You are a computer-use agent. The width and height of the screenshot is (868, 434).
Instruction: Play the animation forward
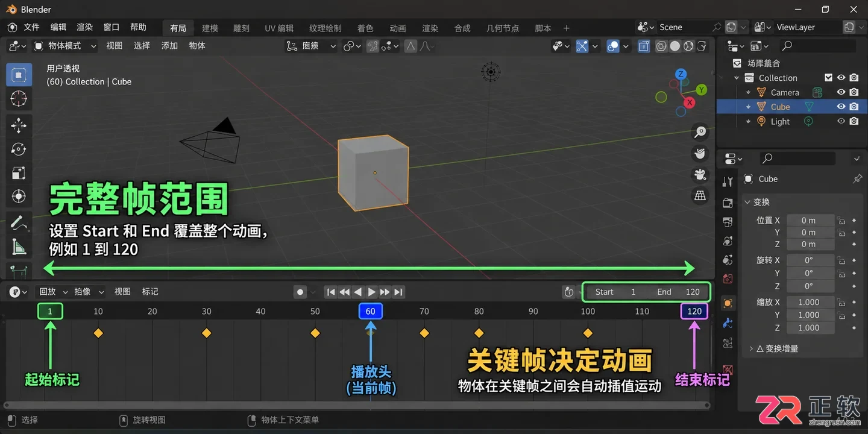[372, 292]
